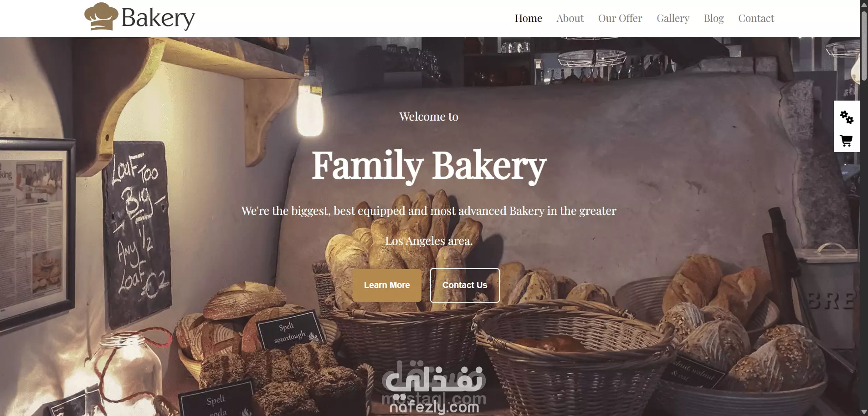Open the About menu item

(x=570, y=18)
